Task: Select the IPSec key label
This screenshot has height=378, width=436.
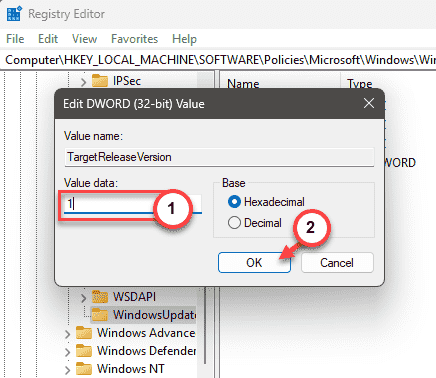Action: point(127,81)
